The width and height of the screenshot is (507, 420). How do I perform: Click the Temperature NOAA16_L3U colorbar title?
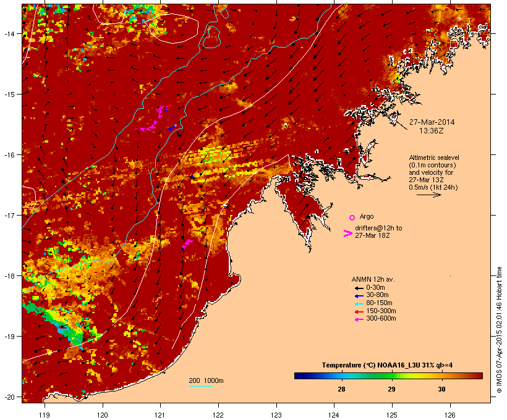coord(387,366)
